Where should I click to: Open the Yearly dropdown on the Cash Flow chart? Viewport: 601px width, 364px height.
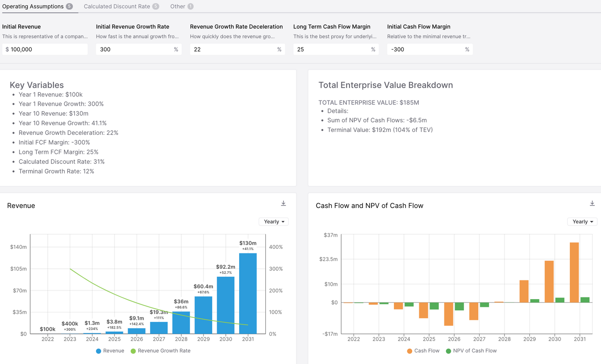pyautogui.click(x=582, y=221)
